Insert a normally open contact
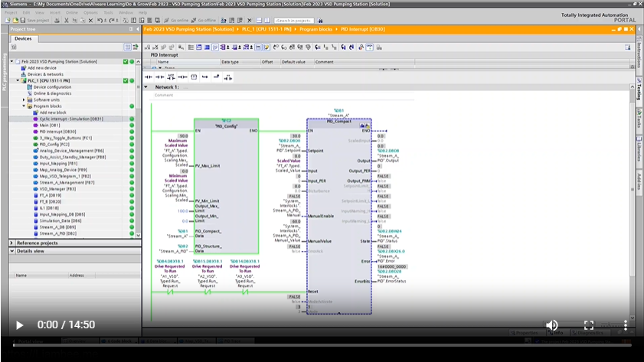Image resolution: width=644 pixels, height=362 pixels. click(x=149, y=77)
